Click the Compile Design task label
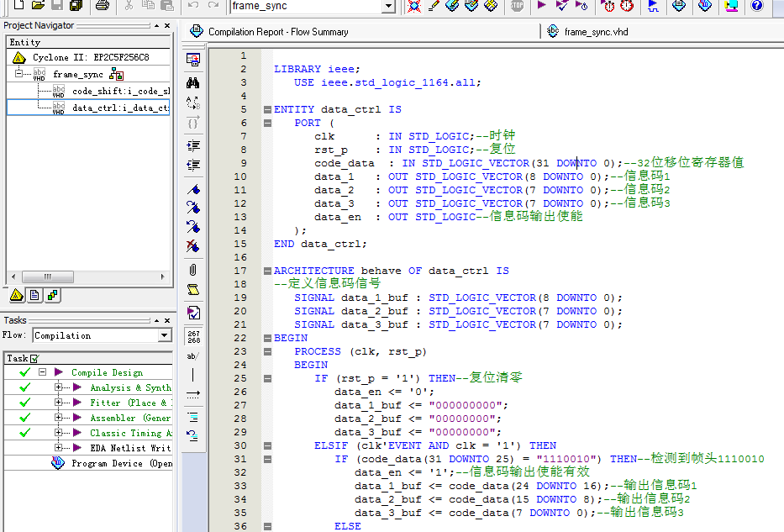Screen dimensions: 784x532 107,372
